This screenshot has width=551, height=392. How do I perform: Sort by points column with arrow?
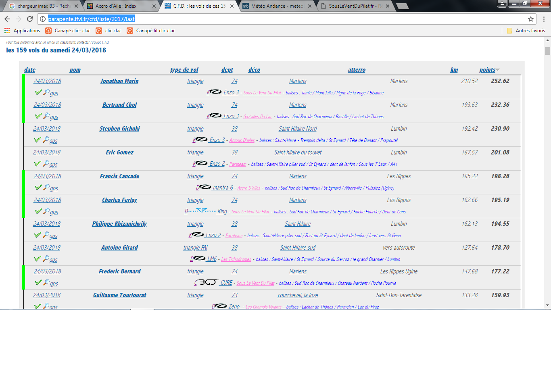[x=489, y=70]
